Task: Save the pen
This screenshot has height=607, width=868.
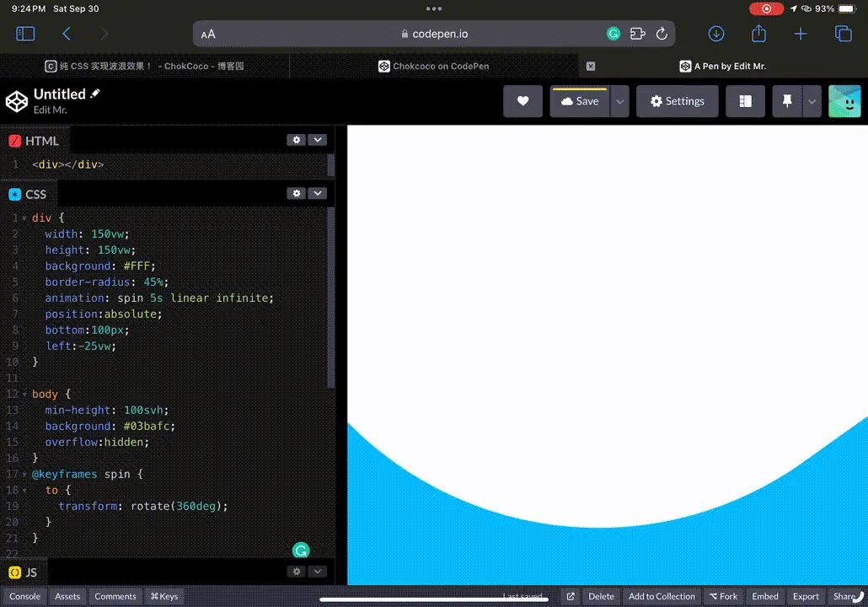Action: [580, 101]
